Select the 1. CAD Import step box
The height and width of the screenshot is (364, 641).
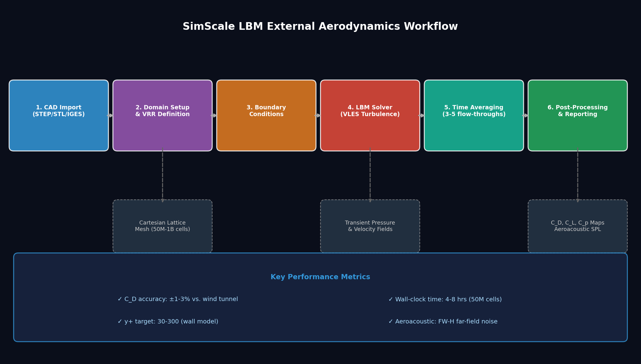pyautogui.click(x=59, y=115)
